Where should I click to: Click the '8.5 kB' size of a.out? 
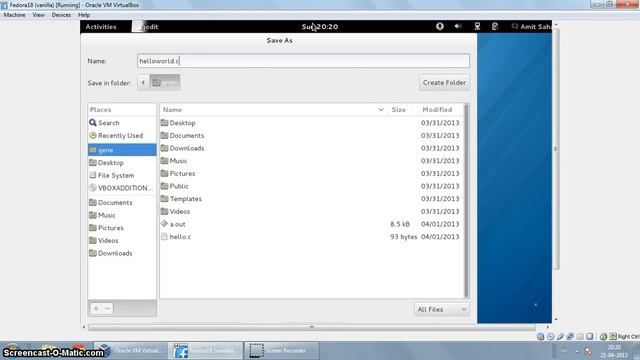[400, 224]
